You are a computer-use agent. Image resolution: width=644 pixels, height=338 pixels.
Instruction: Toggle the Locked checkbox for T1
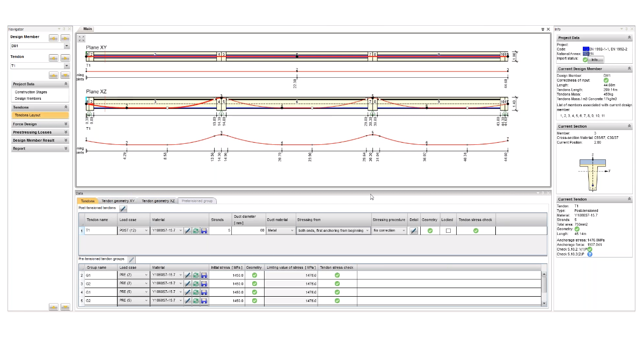[x=448, y=231]
